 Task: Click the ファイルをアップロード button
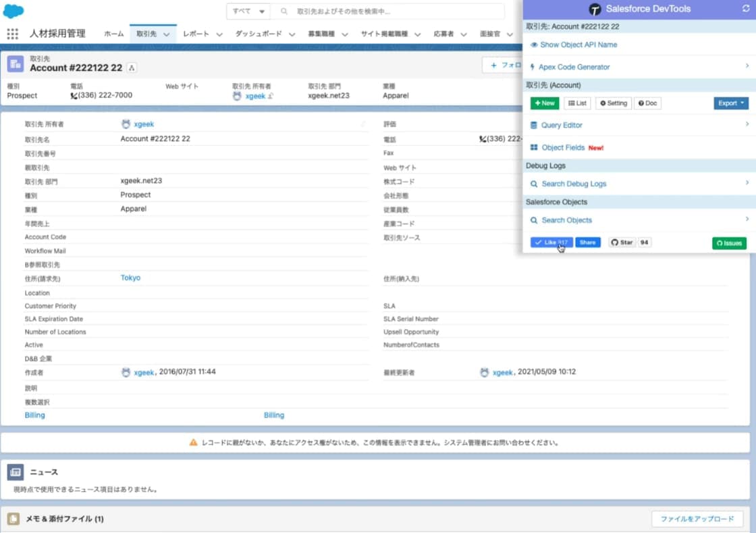pyautogui.click(x=697, y=519)
